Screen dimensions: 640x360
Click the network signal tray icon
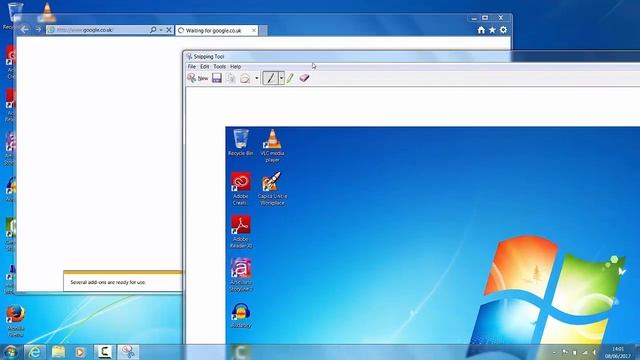pyautogui.click(x=585, y=352)
